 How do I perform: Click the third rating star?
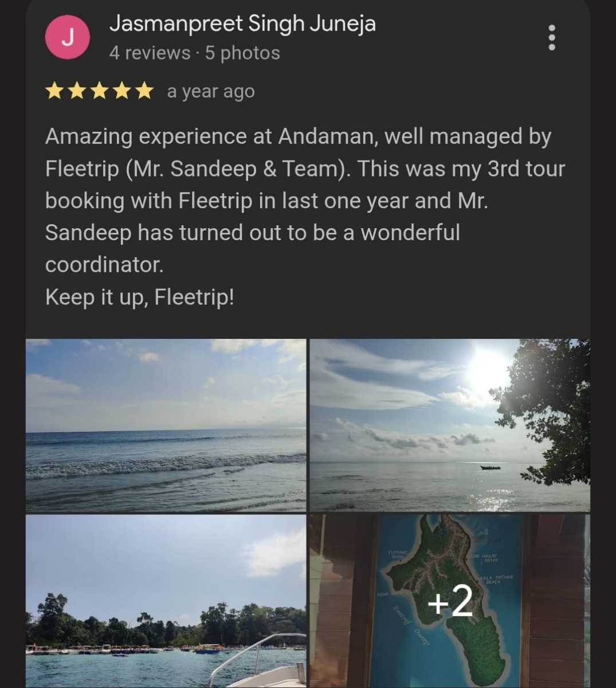coord(99,91)
